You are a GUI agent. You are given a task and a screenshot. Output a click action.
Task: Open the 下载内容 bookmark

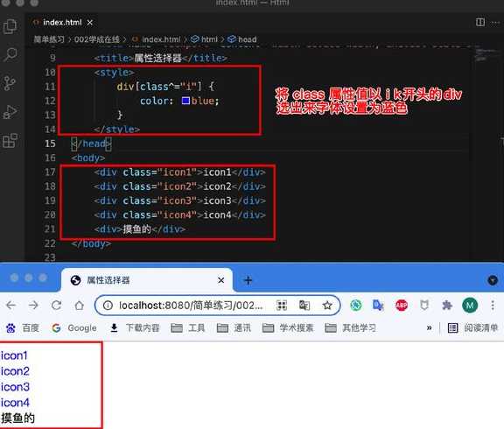pos(135,328)
